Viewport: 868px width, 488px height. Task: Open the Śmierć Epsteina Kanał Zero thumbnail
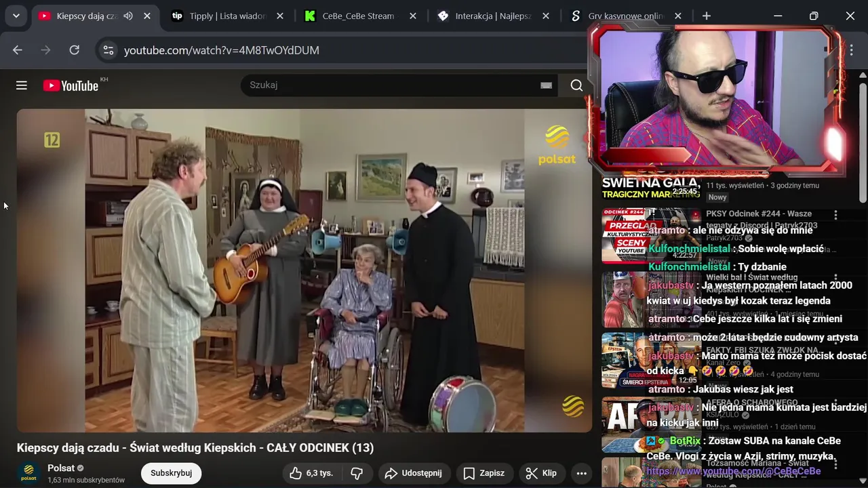[x=651, y=360]
